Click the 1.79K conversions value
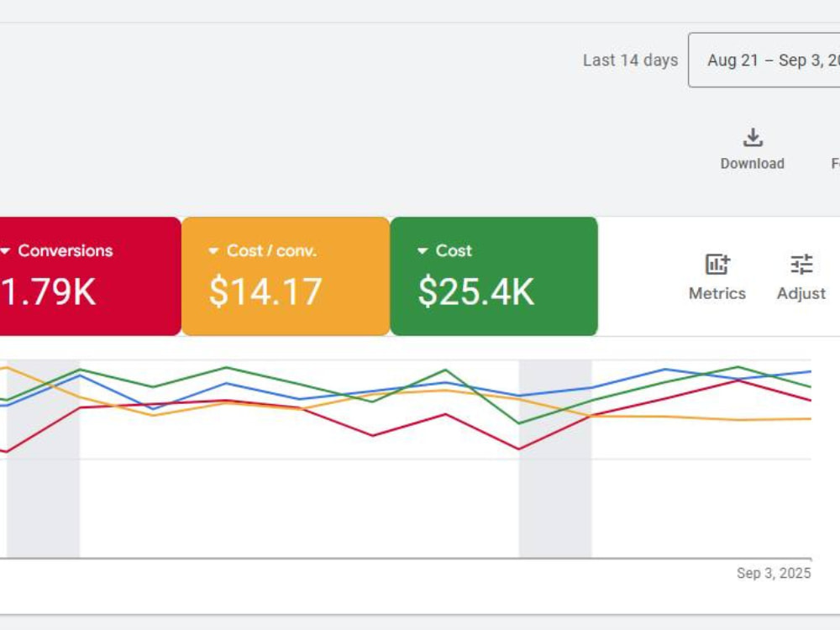The image size is (840, 630). [48, 291]
